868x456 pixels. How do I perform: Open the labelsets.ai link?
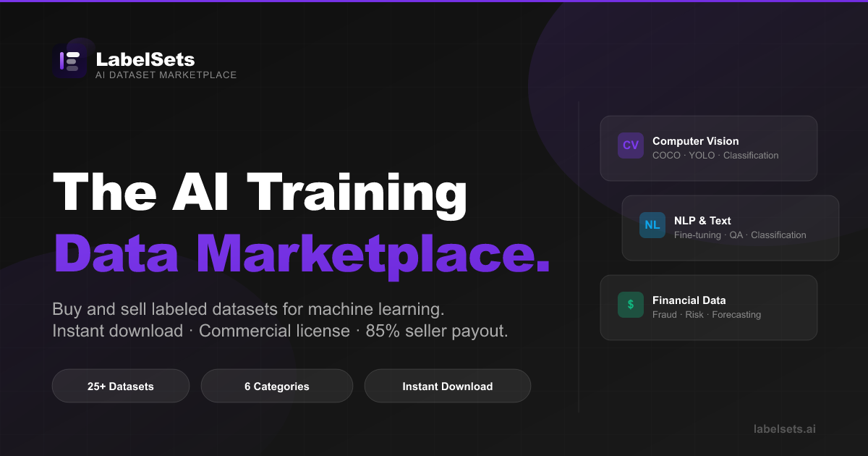785,428
